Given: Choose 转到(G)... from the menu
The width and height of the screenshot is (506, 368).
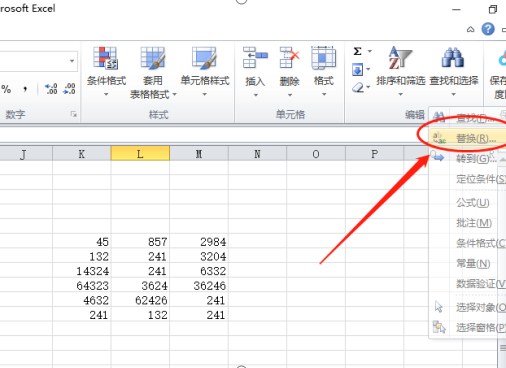Looking at the screenshot, I should [468, 158].
